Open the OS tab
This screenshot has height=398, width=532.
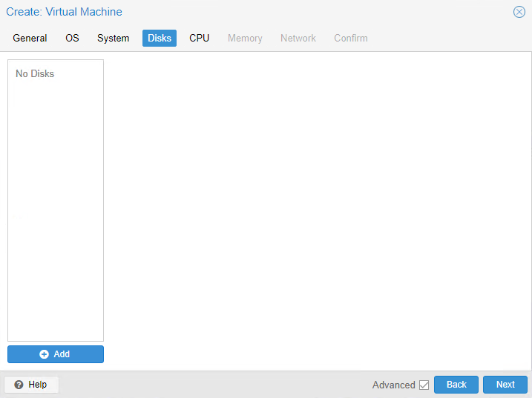pyautogui.click(x=72, y=38)
